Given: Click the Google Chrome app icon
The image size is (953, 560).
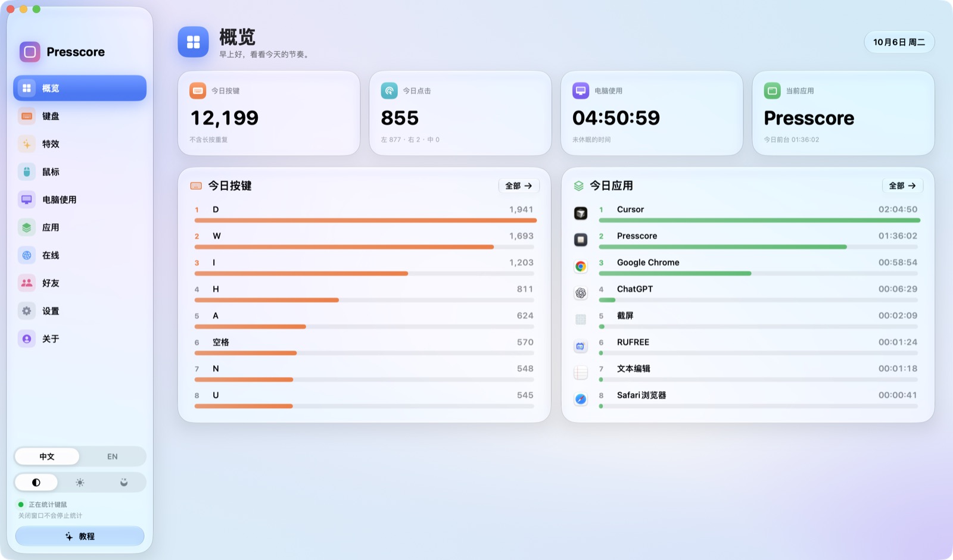Looking at the screenshot, I should (581, 266).
